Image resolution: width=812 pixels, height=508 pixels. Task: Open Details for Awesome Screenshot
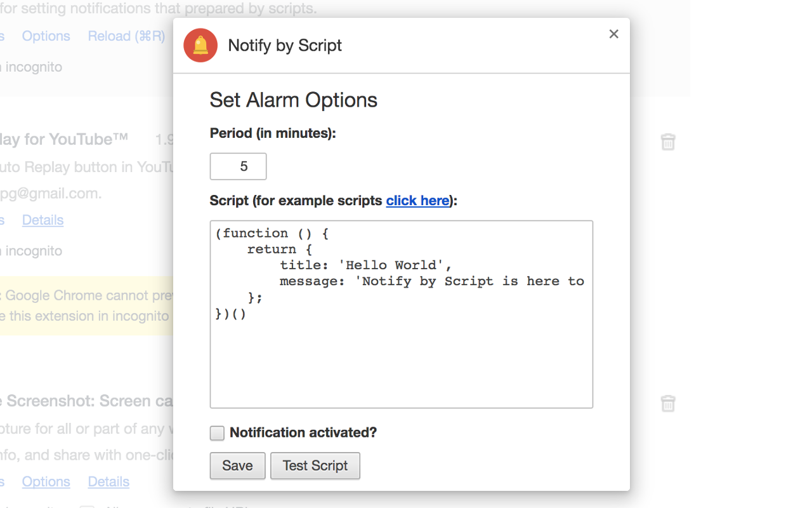tap(108, 481)
